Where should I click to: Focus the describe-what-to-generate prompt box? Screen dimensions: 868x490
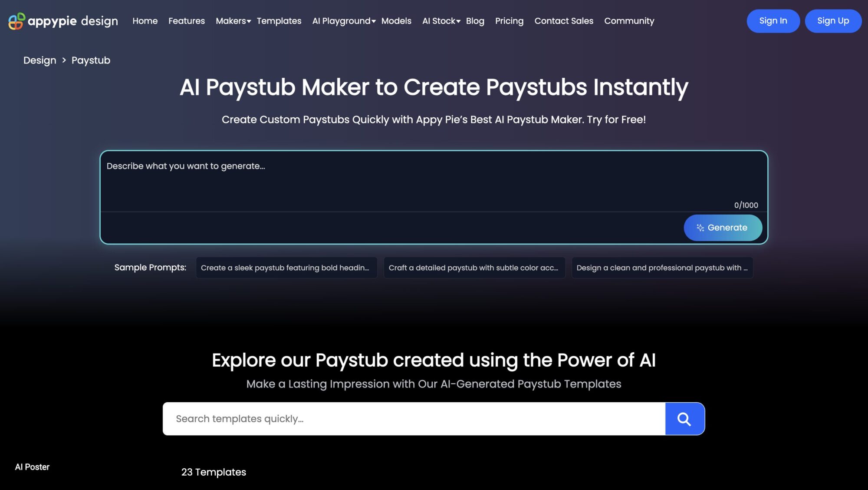(433, 181)
